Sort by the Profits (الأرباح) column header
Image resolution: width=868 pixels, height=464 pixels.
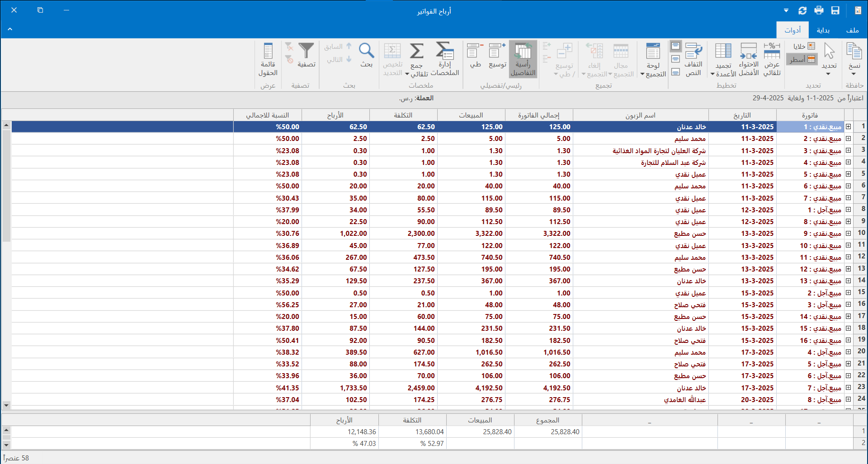coord(335,115)
